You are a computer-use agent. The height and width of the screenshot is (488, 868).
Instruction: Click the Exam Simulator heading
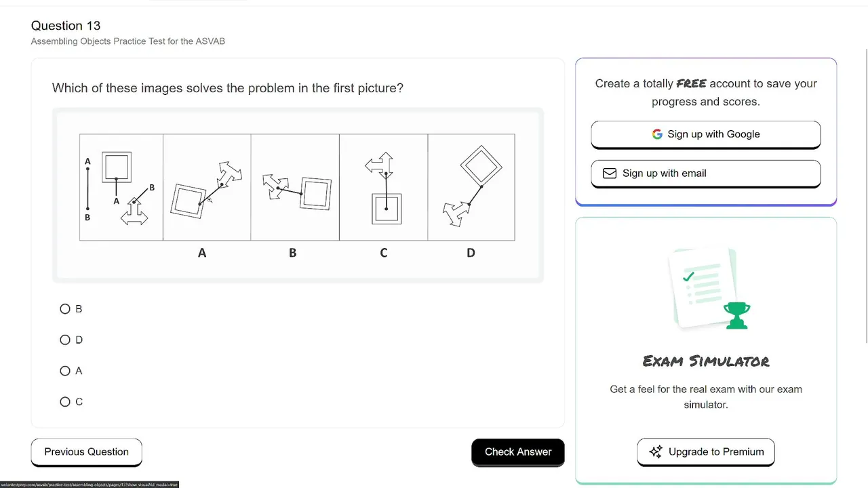(x=706, y=361)
